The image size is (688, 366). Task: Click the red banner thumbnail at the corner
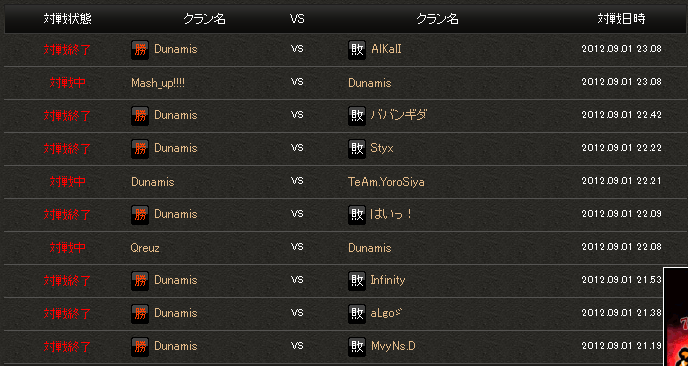(675, 316)
